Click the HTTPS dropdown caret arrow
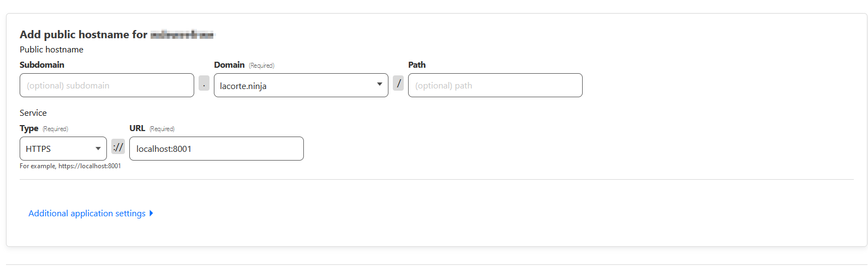 click(x=98, y=149)
